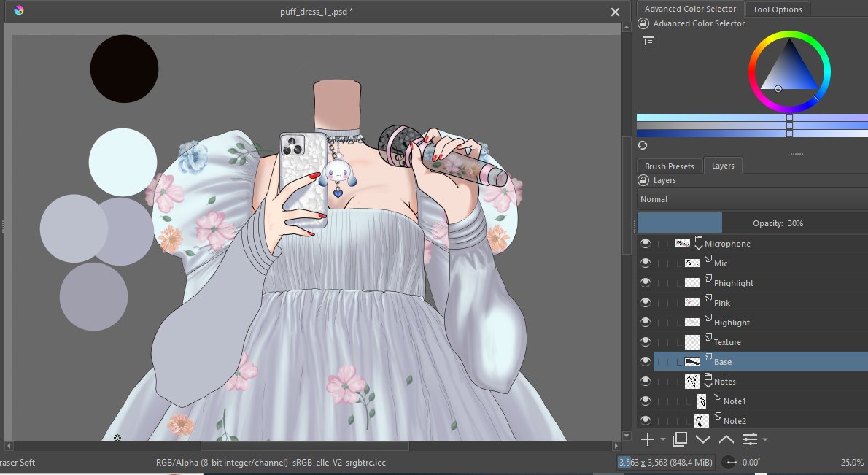This screenshot has height=475, width=868.
Task: Click canvas scroll right arrow
Action: 616,445
